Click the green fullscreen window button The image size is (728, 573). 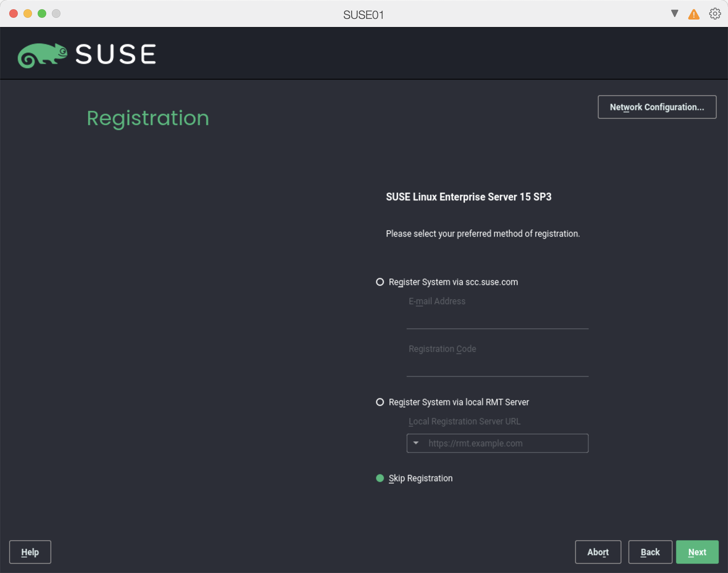(x=42, y=14)
